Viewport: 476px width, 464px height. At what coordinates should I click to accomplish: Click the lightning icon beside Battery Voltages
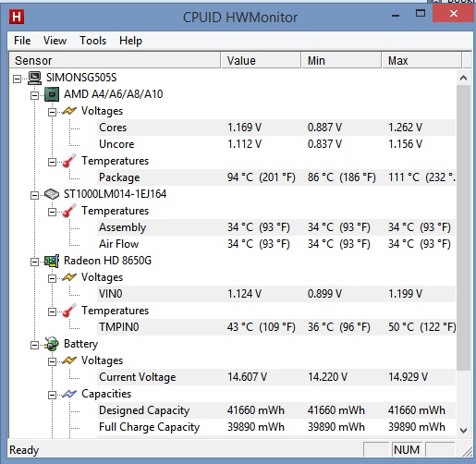69,360
